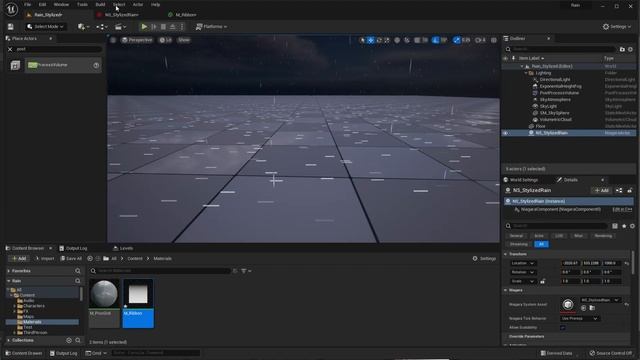Toggle world/local coordinate system globe icon

click(x=397, y=40)
